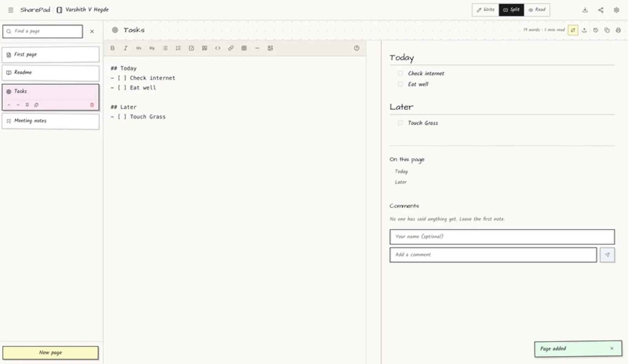Click the Add a comment field
Image resolution: width=628 pixels, height=364 pixels.
(493, 255)
